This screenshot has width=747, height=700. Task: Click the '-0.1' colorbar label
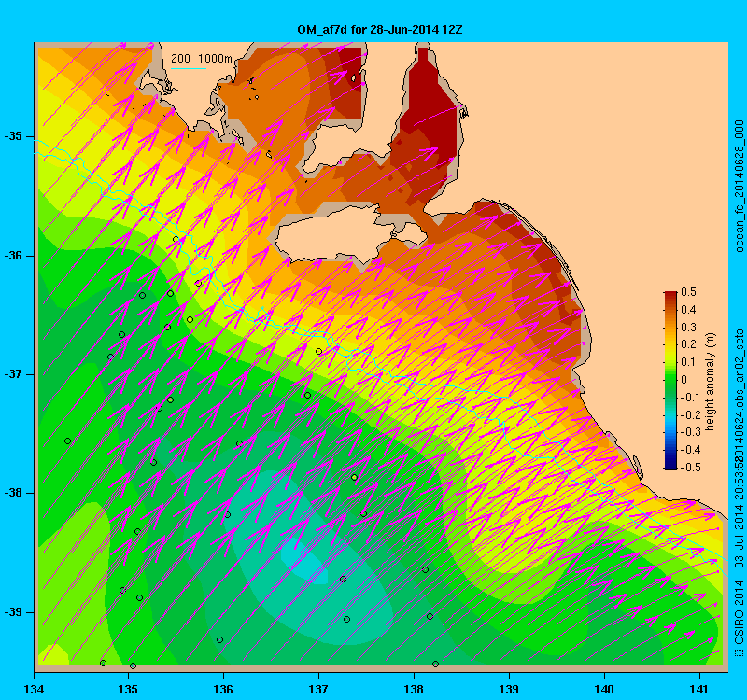[690, 398]
